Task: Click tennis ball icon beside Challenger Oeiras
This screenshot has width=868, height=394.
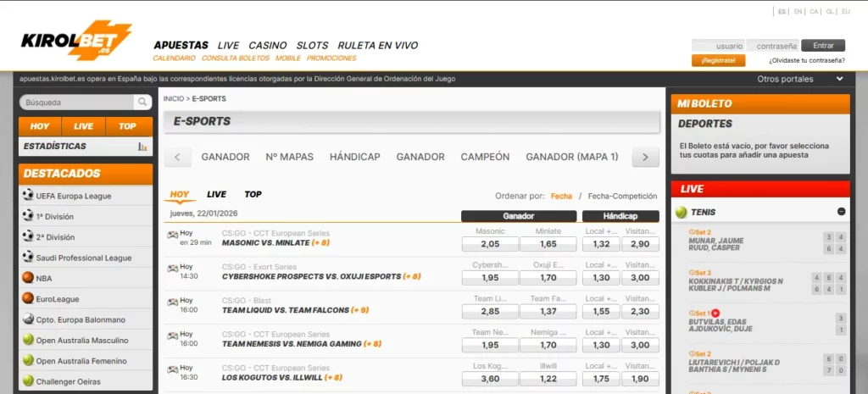Action: 28,380
